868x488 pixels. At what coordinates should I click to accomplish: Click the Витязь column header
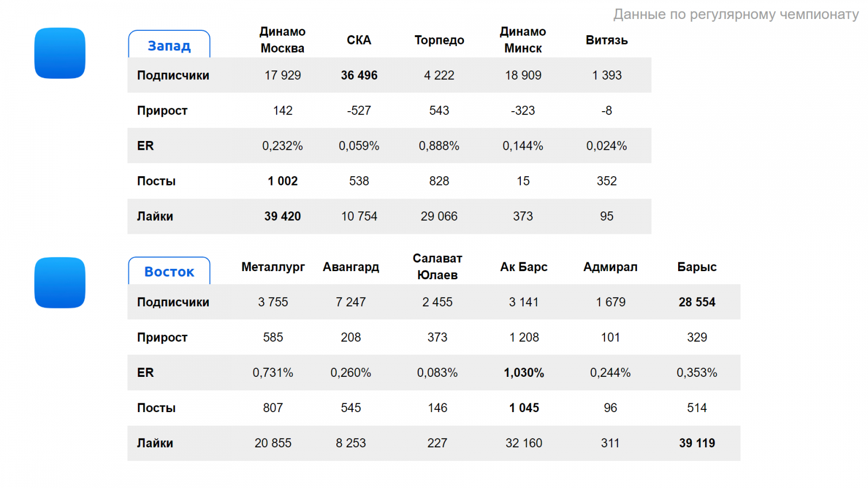tap(607, 40)
